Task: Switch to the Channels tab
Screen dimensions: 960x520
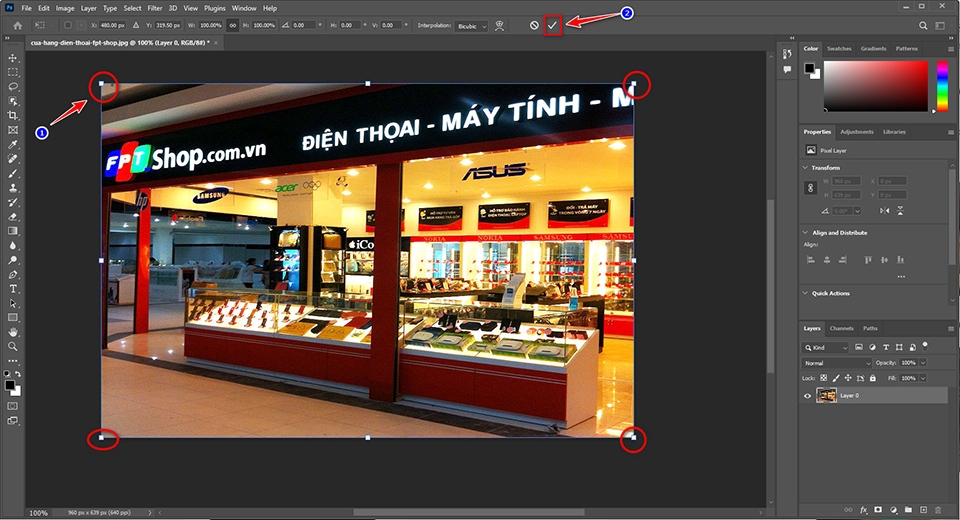Action: point(841,328)
